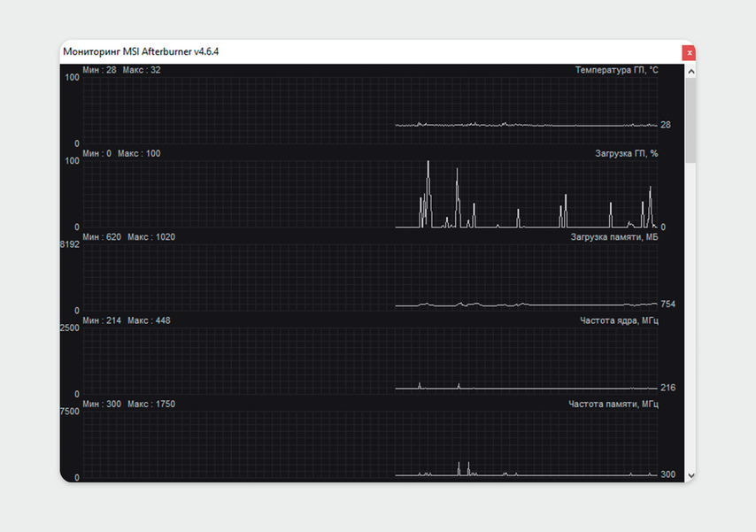Click the Мин : 28 Макс : 32 text
Screen dimensions: 756x532
[x=121, y=70]
